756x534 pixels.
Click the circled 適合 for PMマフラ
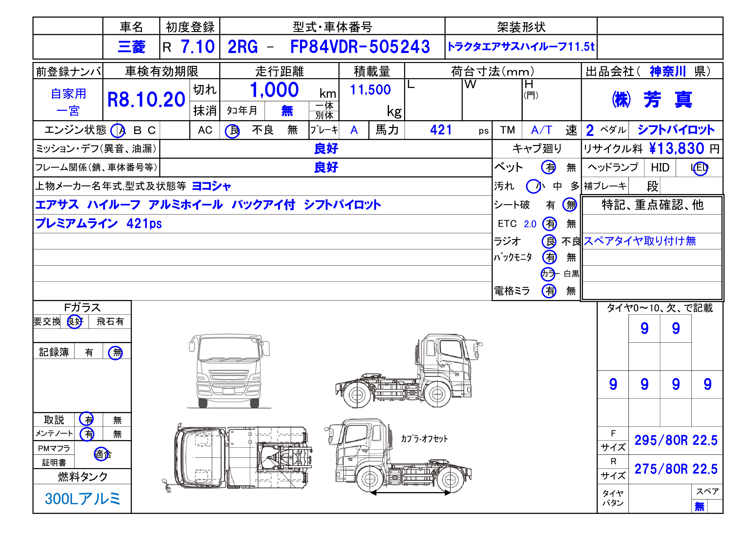102,455
